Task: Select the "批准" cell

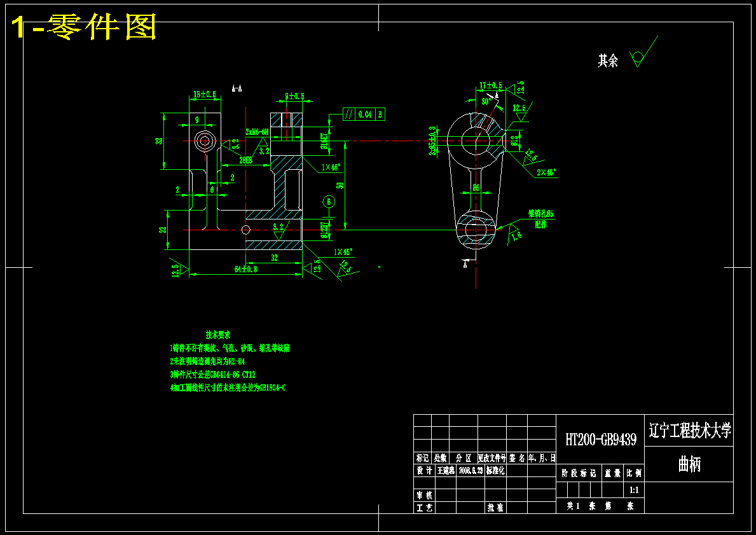Action: (x=495, y=508)
